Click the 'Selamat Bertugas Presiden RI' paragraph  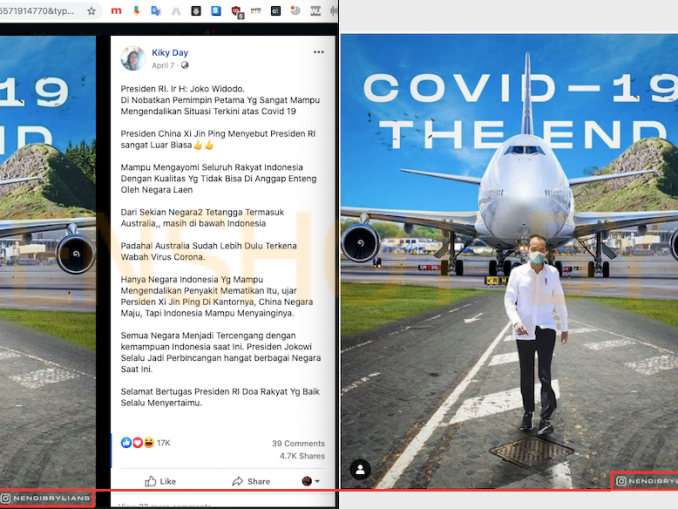click(220, 397)
